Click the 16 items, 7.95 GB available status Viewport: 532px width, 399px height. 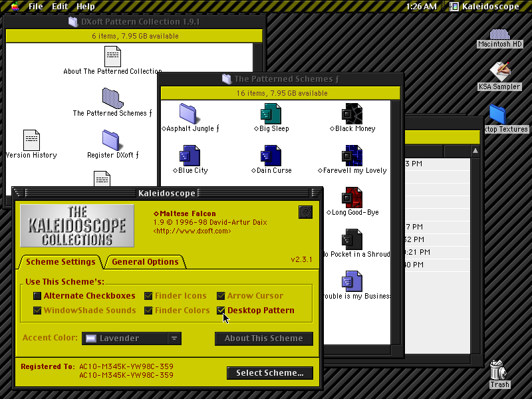tap(282, 93)
